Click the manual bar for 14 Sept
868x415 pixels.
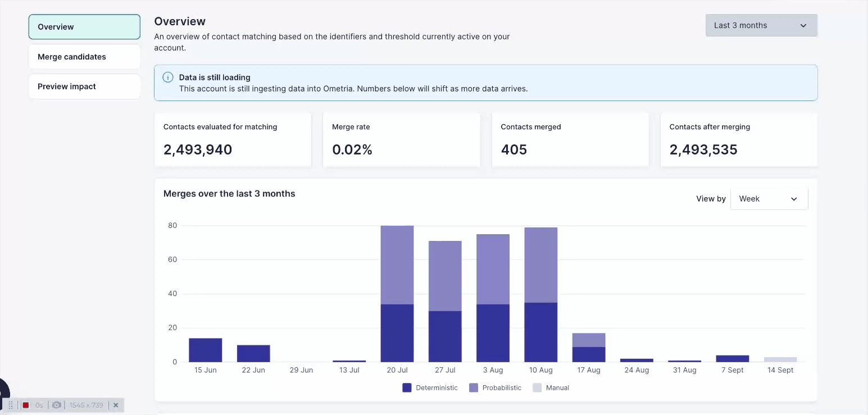click(780, 359)
